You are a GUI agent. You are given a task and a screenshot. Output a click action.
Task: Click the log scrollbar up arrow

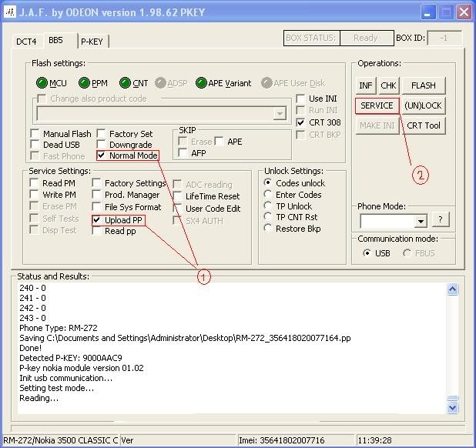point(453,289)
